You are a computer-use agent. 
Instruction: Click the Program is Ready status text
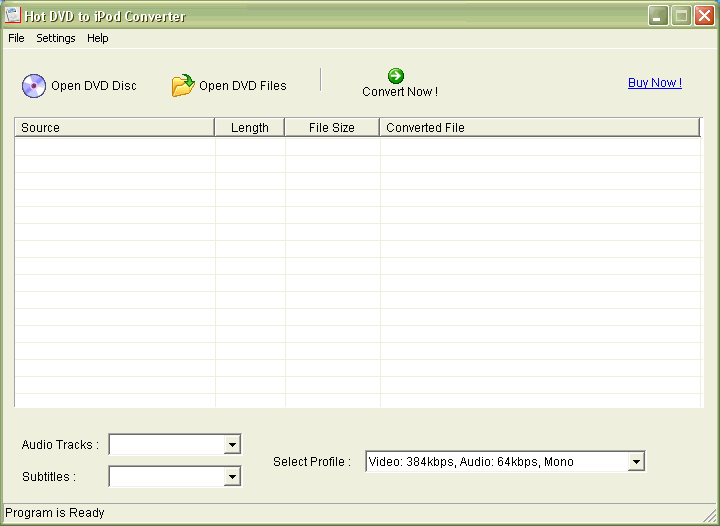click(x=55, y=513)
